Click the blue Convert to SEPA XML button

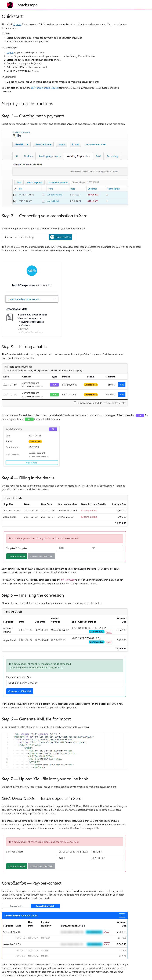pos(20,691)
